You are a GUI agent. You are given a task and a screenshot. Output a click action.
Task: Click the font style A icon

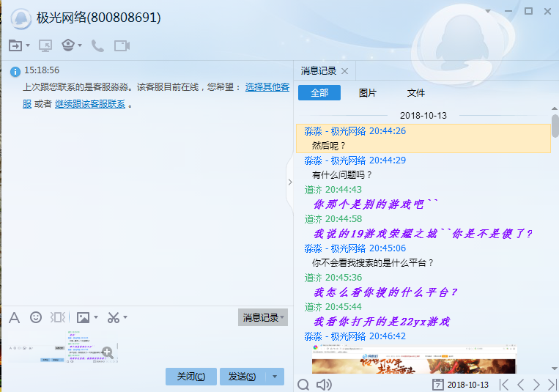point(14,317)
